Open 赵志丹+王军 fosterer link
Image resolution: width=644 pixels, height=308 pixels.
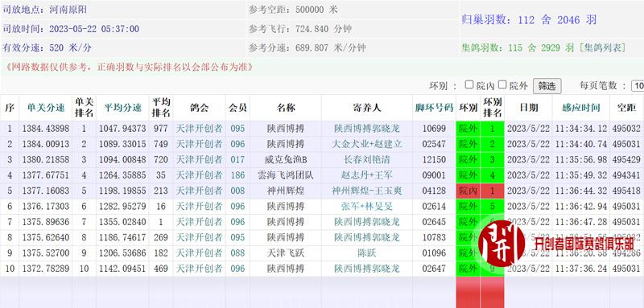[366, 175]
